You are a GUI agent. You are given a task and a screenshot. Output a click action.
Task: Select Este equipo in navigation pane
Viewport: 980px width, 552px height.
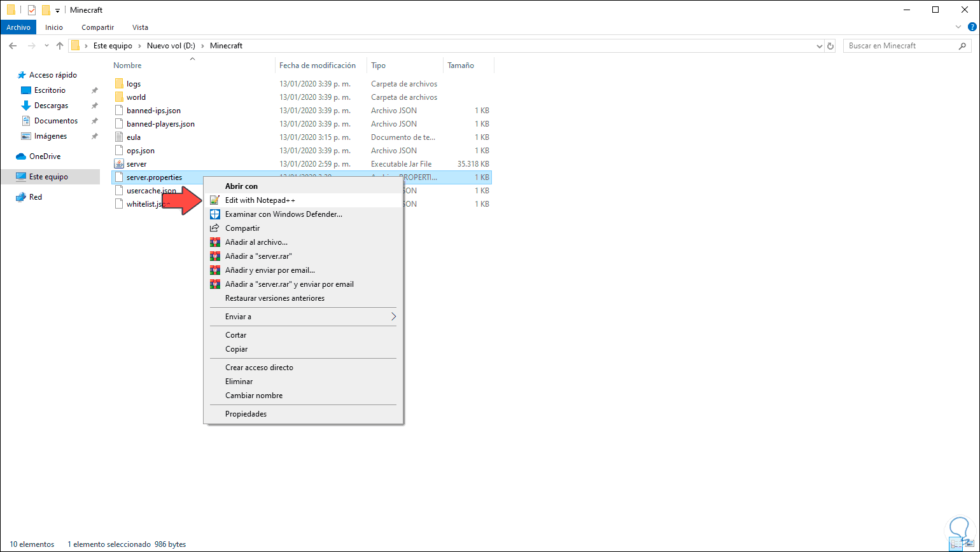click(x=50, y=177)
